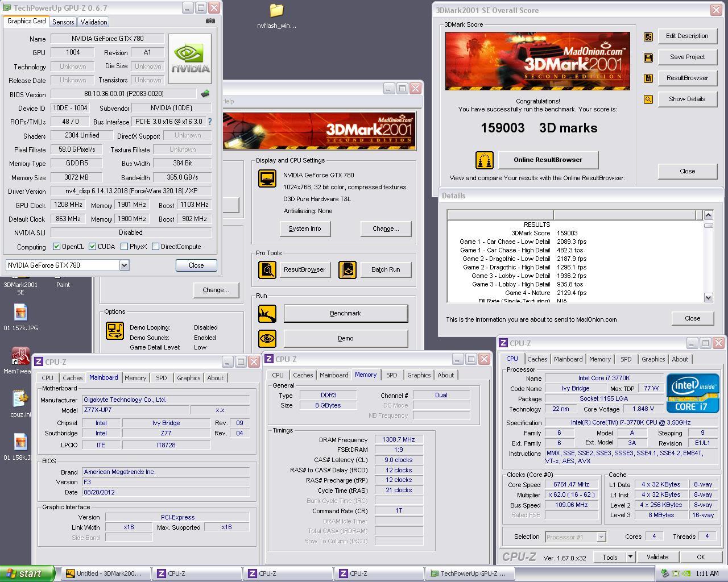Click the GPU-Z screenshot camera icon
Screen dimensions: 728x582
(210, 21)
